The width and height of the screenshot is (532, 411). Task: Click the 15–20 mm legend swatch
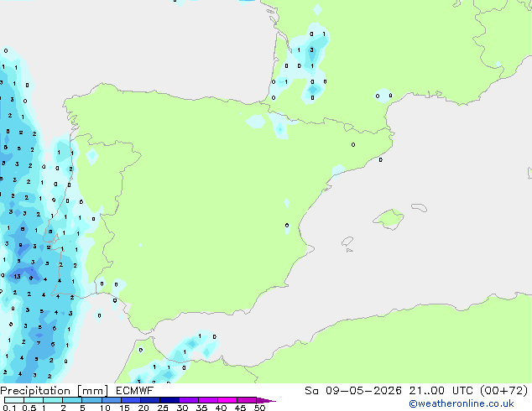click(x=130, y=400)
